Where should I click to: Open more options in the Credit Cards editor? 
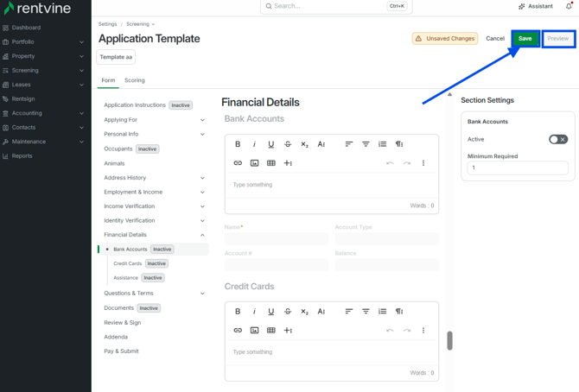(x=423, y=330)
